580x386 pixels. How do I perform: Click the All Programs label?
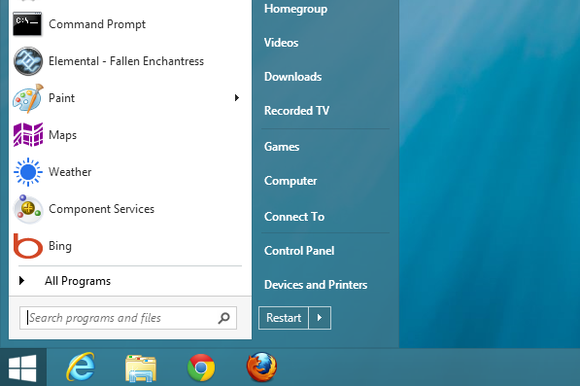(x=78, y=281)
